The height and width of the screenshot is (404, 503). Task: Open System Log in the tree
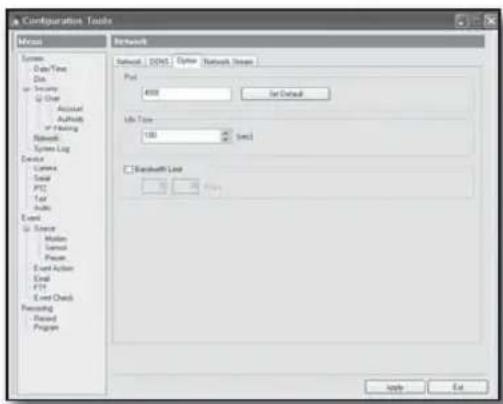(x=52, y=148)
